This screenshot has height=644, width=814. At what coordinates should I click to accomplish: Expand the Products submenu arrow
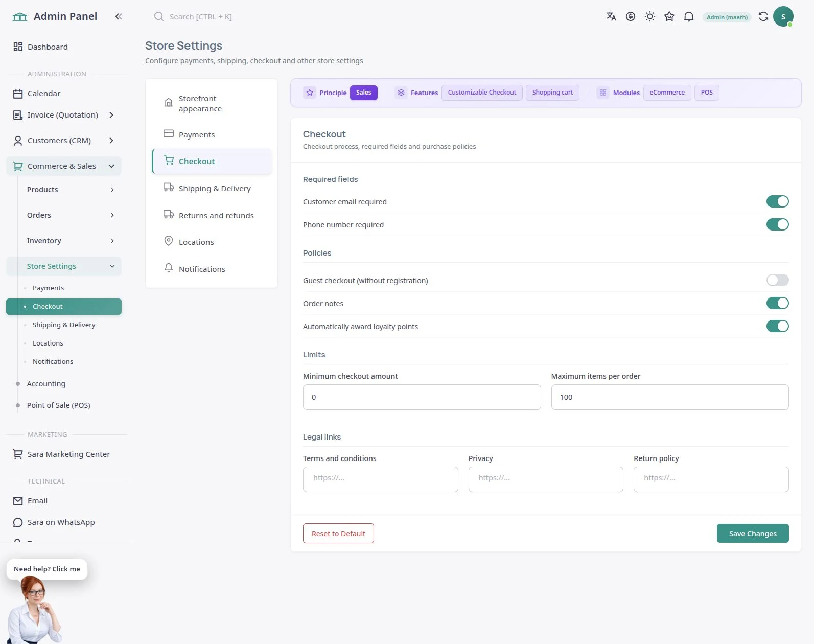click(x=112, y=190)
